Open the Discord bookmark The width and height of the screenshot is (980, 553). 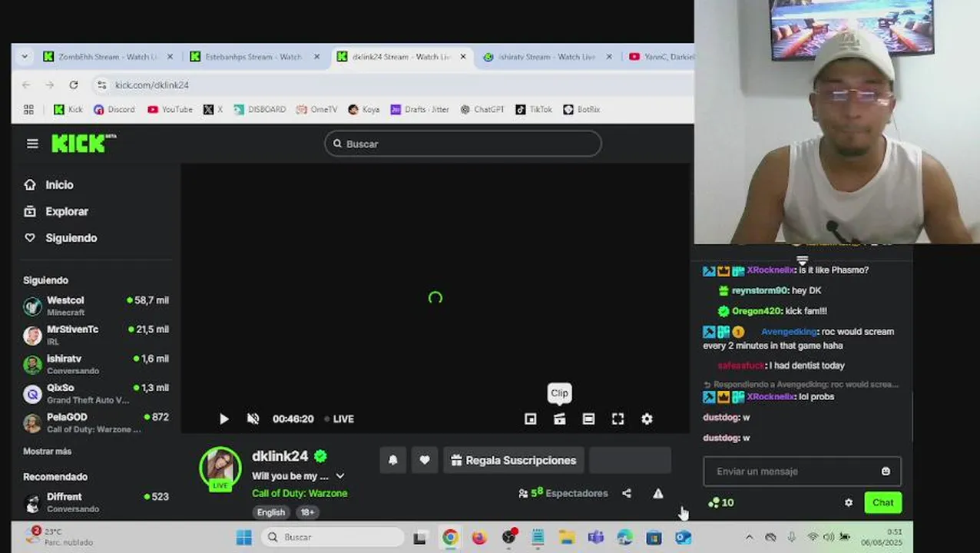(114, 109)
